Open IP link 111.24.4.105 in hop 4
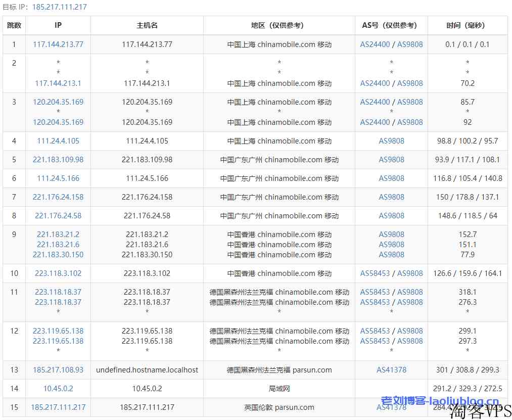Viewport: 512px width, 420px height. click(58, 141)
